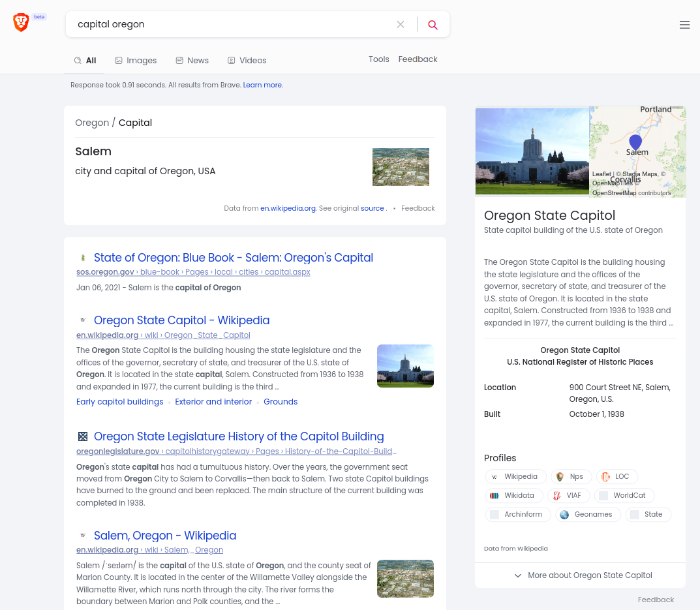Open Oregon State Capitol - Wikipedia result

coord(182,320)
